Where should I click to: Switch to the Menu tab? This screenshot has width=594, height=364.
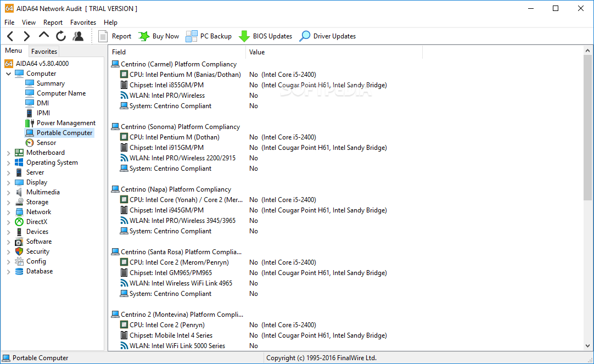[14, 51]
